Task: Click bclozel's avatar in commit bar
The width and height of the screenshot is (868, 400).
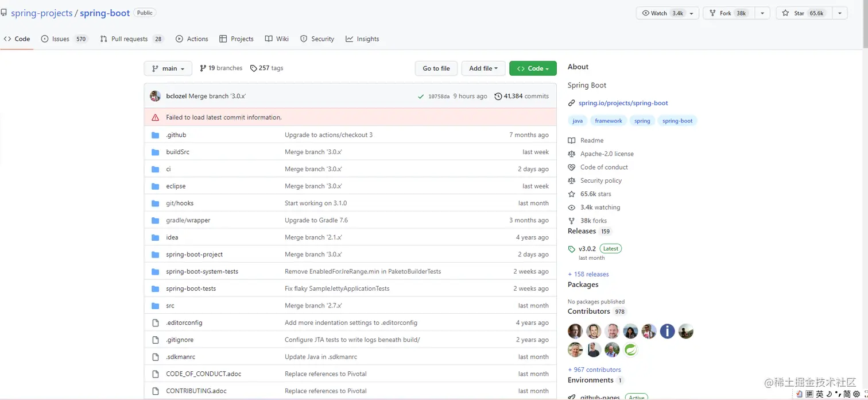Action: 155,96
